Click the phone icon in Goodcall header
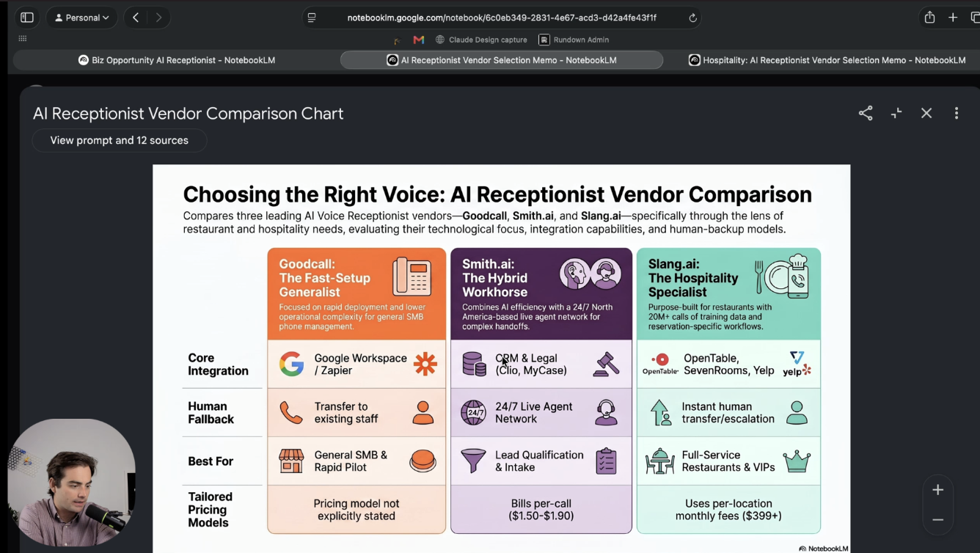 coord(412,276)
